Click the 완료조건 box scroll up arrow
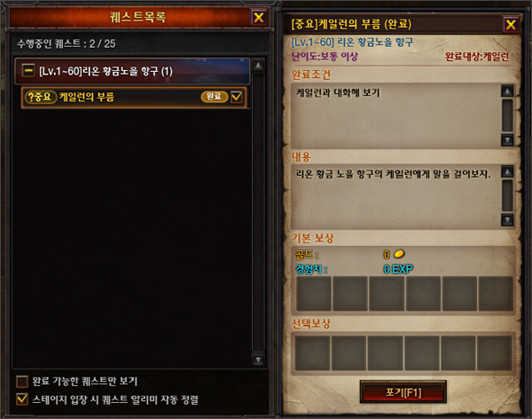This screenshot has width=532, height=419. 507,91
